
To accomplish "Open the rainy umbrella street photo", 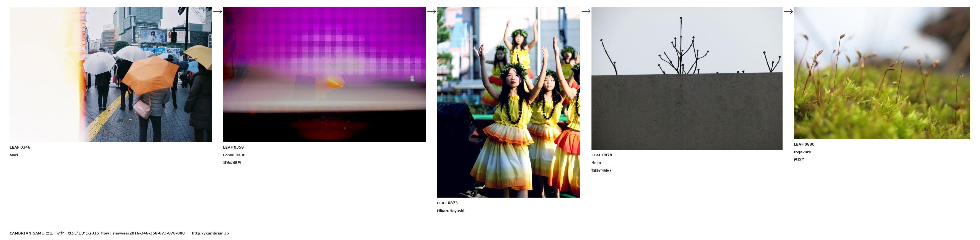I will click(x=110, y=74).
